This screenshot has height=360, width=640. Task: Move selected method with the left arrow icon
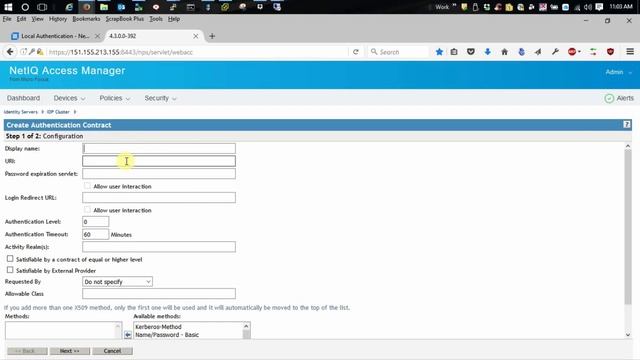point(128,335)
